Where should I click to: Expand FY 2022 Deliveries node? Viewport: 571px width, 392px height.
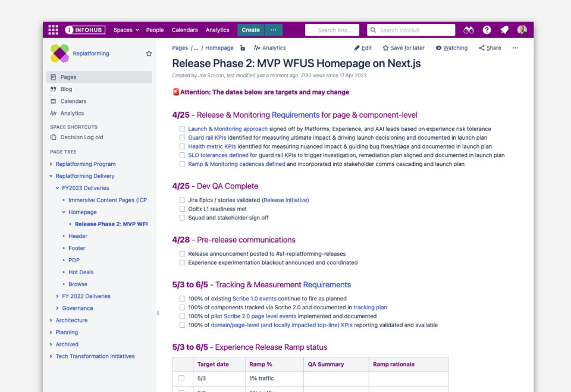coord(57,296)
